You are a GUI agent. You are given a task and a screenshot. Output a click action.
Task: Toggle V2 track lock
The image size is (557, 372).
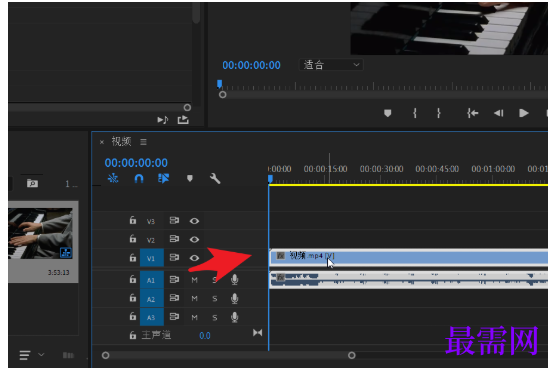tap(133, 239)
